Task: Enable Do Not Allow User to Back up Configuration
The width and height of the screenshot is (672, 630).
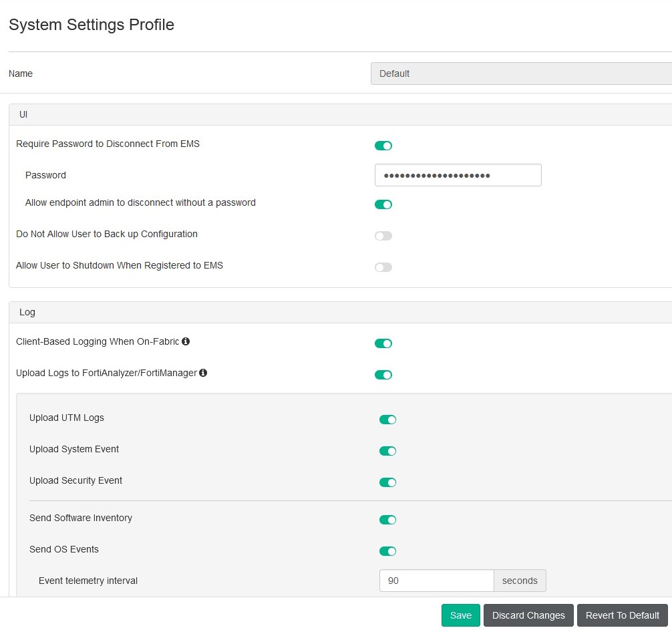Action: pyautogui.click(x=383, y=236)
